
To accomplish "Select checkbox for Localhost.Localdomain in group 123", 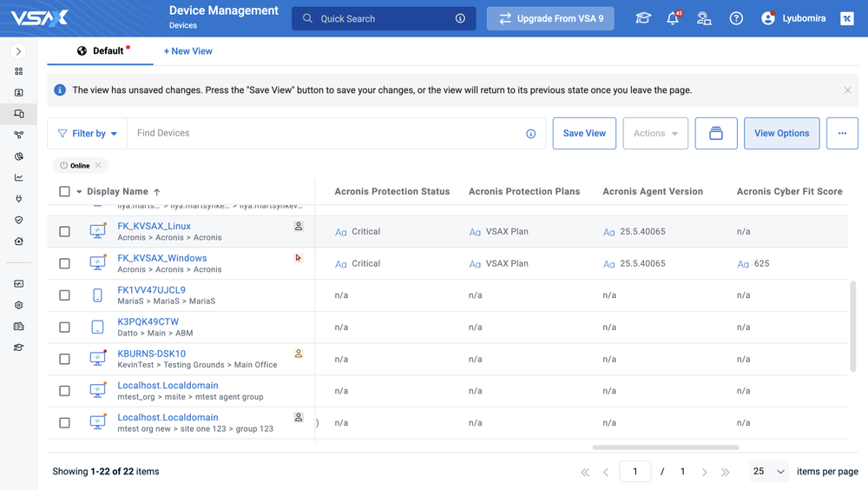I will 64,422.
